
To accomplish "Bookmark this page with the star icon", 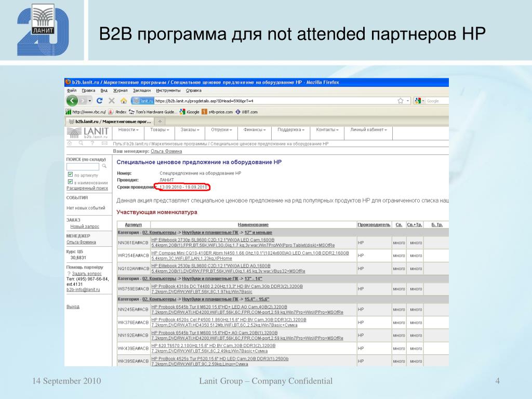I will 401,101.
